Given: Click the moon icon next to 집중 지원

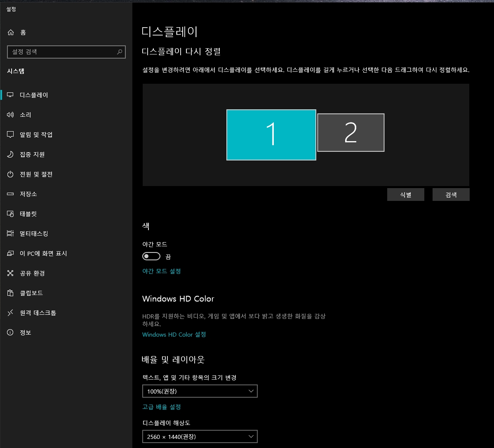Looking at the screenshot, I should 10,154.
